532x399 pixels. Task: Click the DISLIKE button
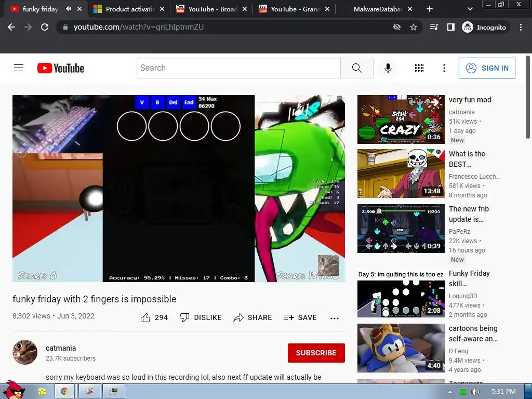tap(201, 317)
